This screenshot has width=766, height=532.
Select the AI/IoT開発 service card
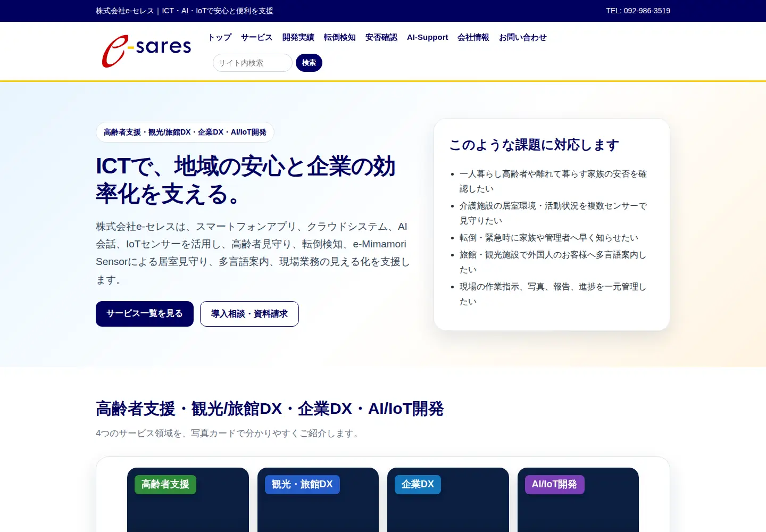tap(578, 500)
